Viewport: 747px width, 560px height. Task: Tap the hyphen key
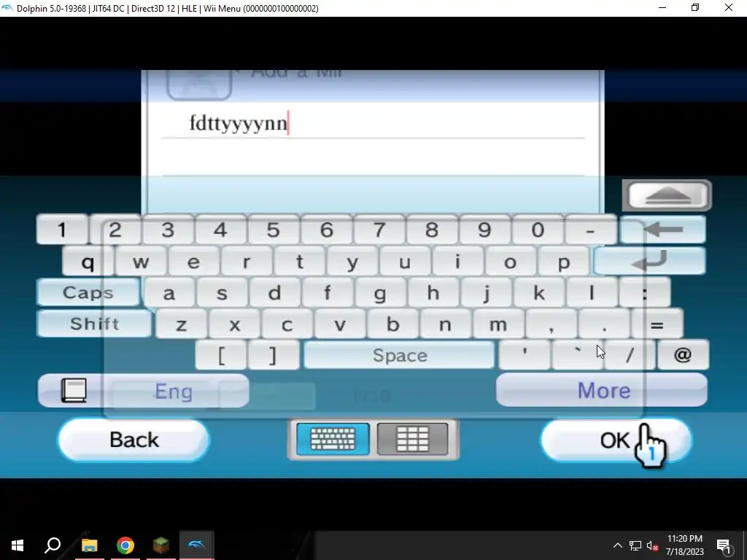(x=591, y=230)
